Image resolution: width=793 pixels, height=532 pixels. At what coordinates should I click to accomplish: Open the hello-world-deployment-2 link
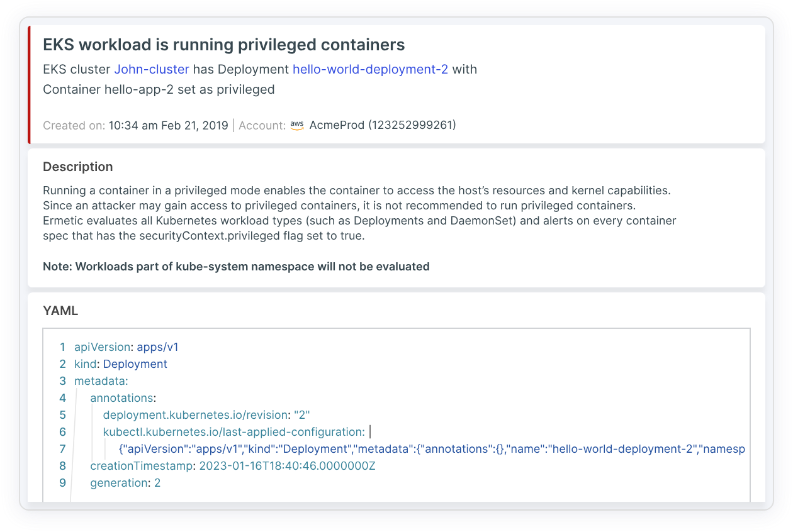click(370, 69)
